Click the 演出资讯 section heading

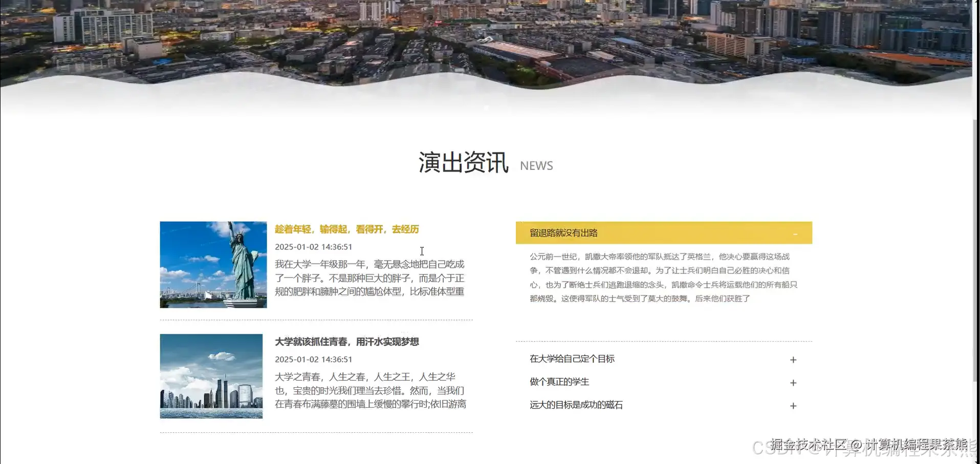[463, 163]
